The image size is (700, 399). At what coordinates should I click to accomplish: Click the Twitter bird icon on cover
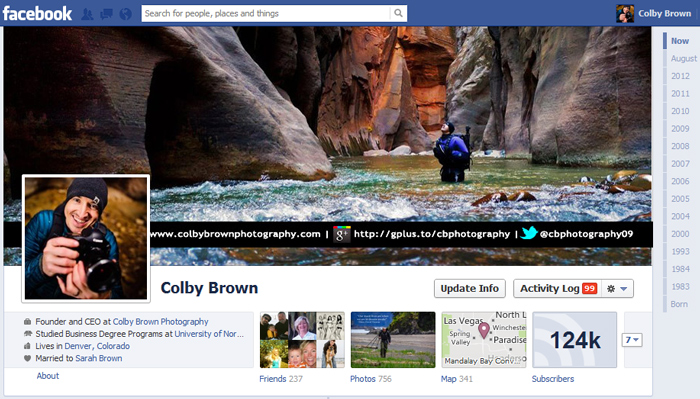click(529, 233)
